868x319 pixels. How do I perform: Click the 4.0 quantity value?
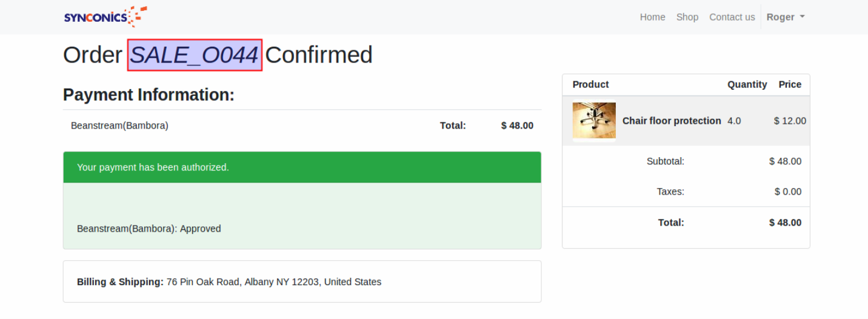(x=734, y=121)
